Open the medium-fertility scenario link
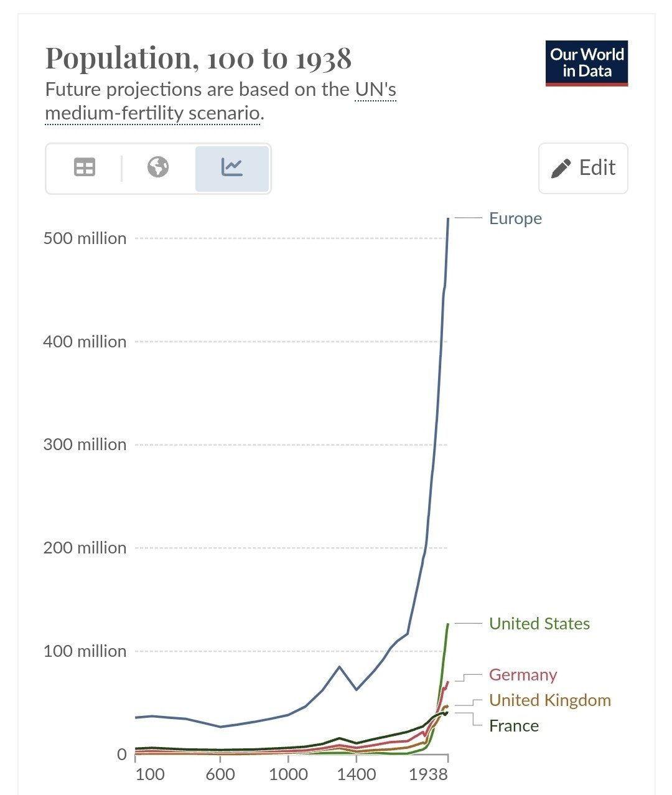Viewport: 672px width, 795px height. coord(152,113)
